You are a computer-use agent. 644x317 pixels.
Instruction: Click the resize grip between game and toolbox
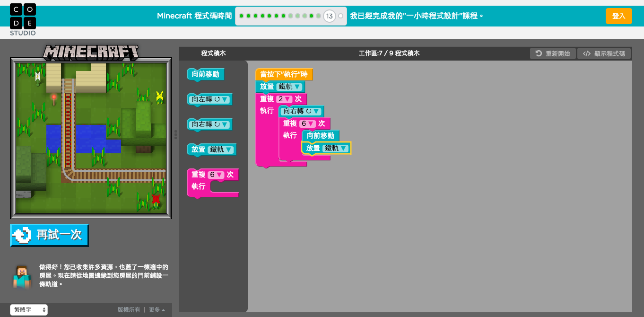tap(175, 134)
